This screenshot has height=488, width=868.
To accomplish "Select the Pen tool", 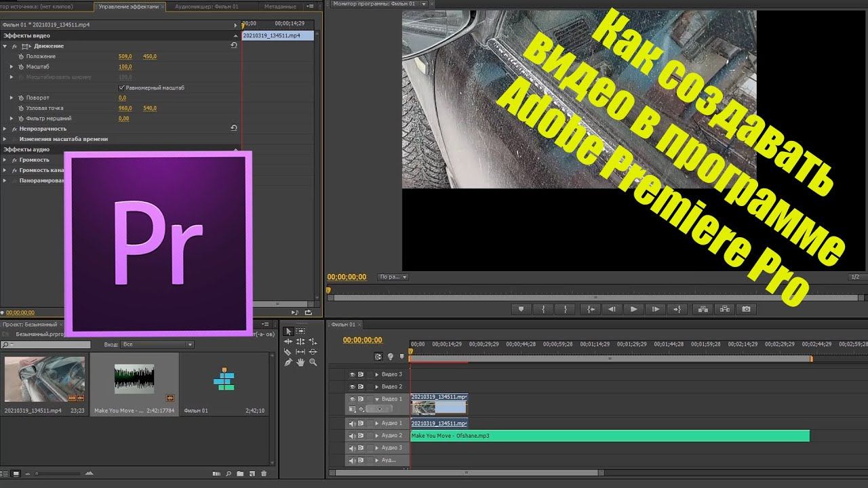I will 288,363.
